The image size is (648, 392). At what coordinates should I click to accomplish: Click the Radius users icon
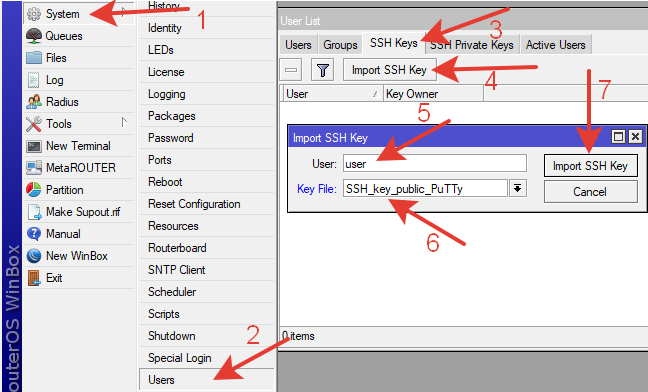click(34, 102)
